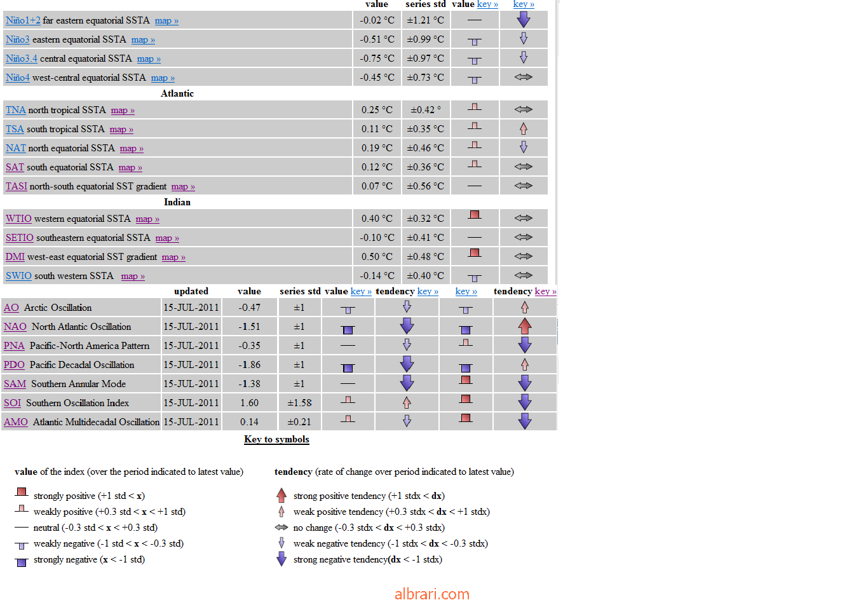Click the no change arrow in the legend
868x600 pixels.
(281, 528)
